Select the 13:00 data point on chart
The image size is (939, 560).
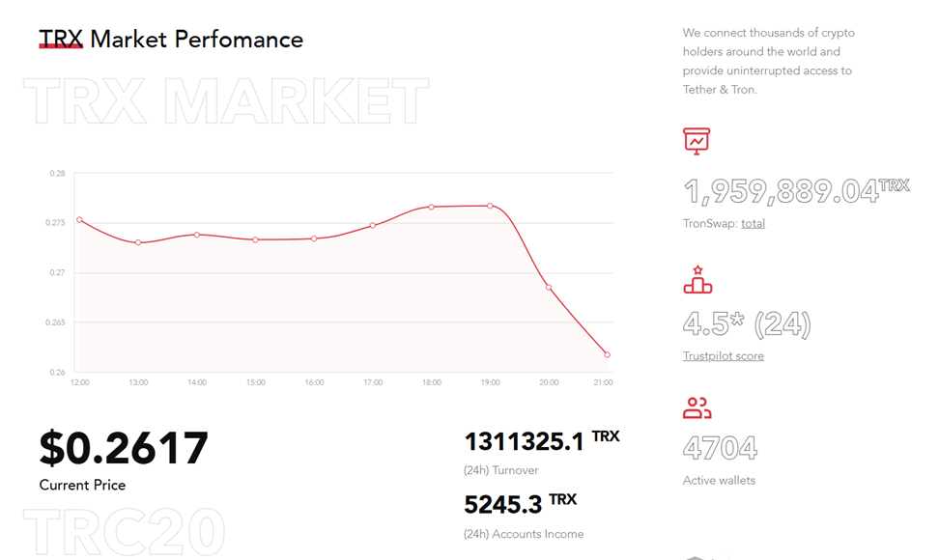[138, 242]
